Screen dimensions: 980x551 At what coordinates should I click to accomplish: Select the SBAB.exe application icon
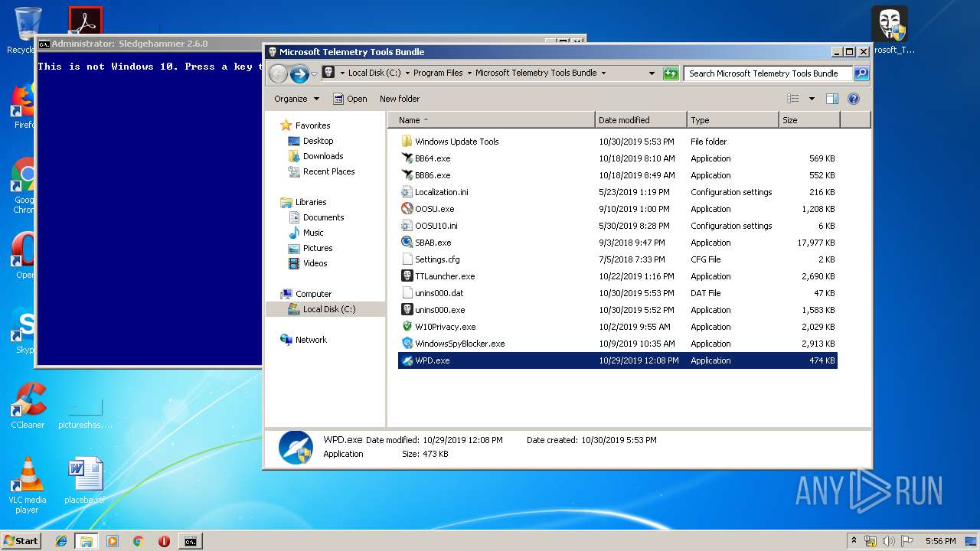[x=407, y=243]
